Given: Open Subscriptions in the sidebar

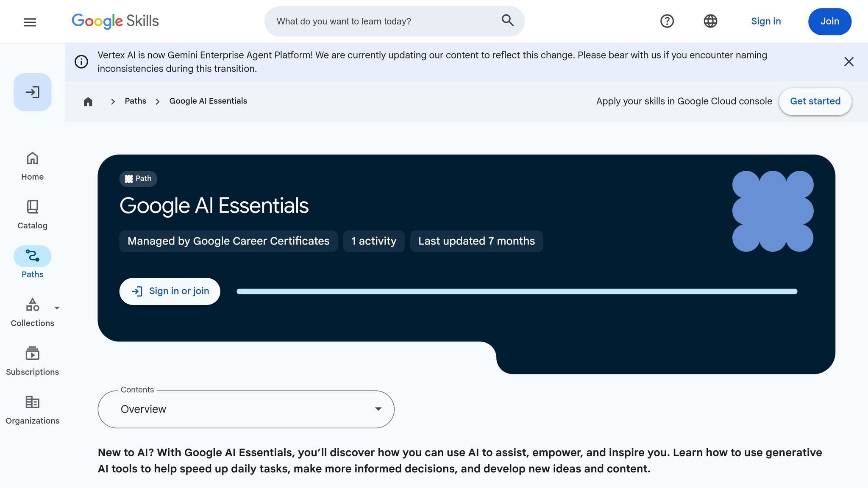Looking at the screenshot, I should pyautogui.click(x=33, y=362).
